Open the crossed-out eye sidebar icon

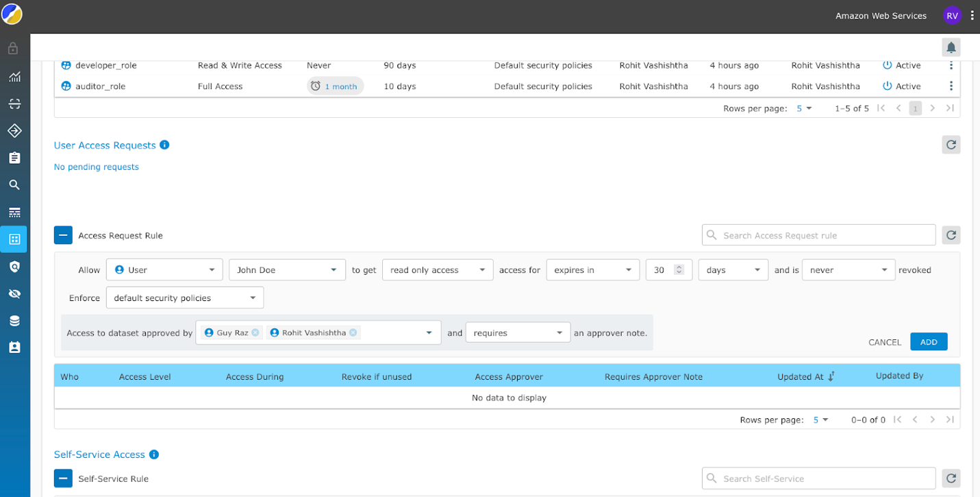click(x=14, y=293)
